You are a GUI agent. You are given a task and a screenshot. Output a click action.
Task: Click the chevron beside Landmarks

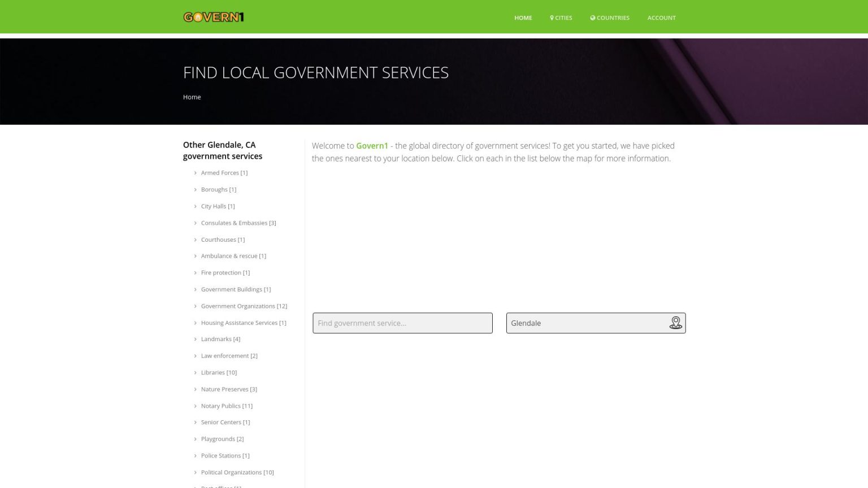click(196, 339)
